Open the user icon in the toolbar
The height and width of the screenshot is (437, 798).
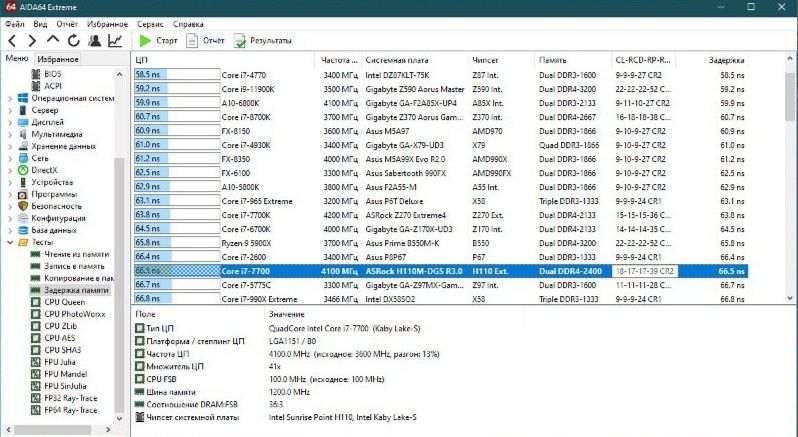(x=94, y=41)
